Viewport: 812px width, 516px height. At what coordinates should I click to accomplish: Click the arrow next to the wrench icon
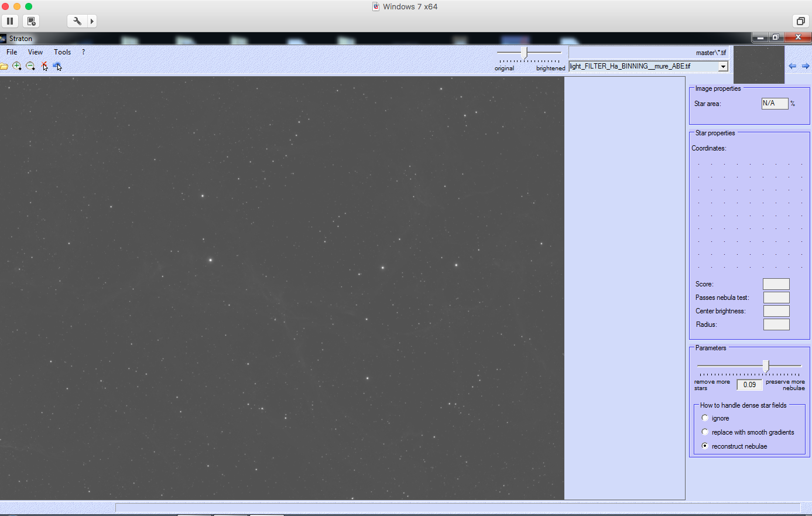tap(92, 21)
